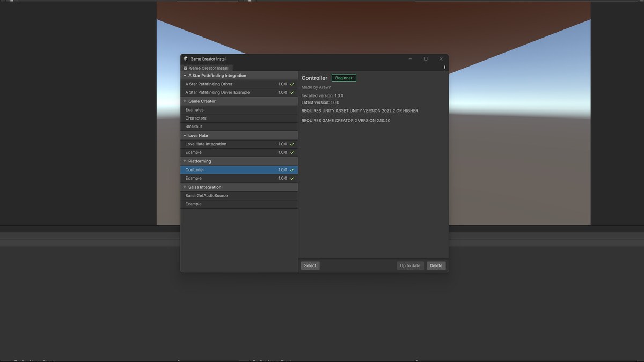The height and width of the screenshot is (362, 644).
Task: Collapse the A Star Pathfinding Integration section
Action: 185,76
